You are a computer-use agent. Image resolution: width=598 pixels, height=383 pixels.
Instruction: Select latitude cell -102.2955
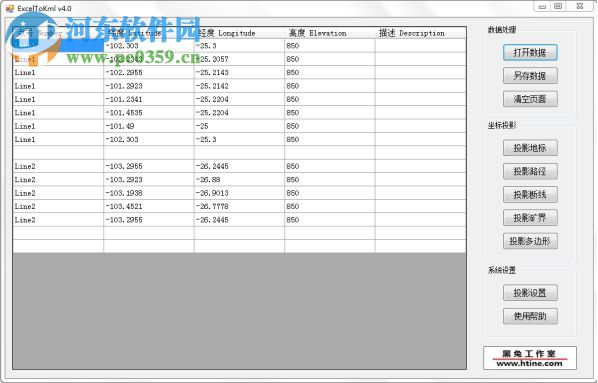[x=149, y=72]
